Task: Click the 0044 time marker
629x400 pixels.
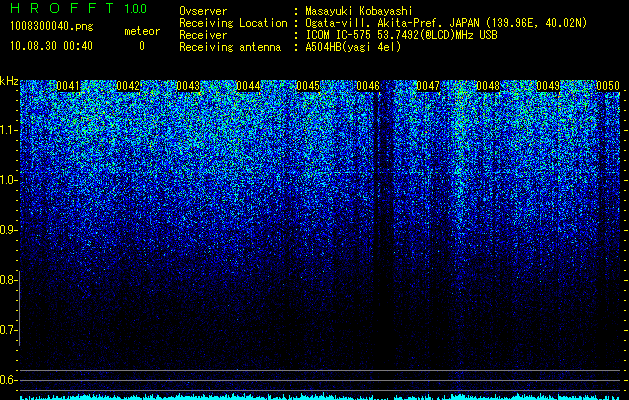Action: coord(248,86)
